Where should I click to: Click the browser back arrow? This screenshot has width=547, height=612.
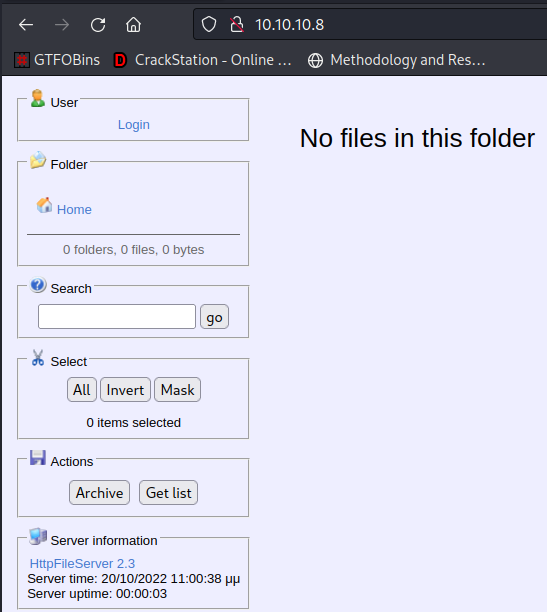pos(26,25)
